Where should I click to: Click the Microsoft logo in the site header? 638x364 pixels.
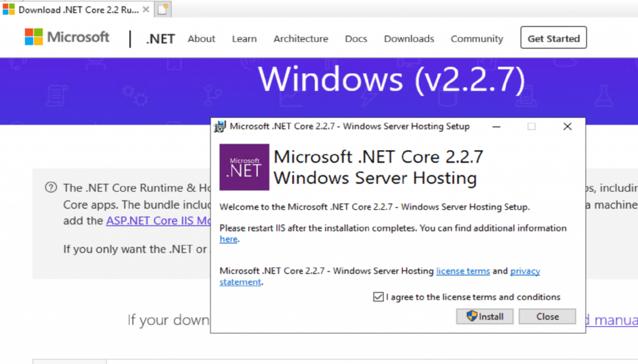[67, 37]
